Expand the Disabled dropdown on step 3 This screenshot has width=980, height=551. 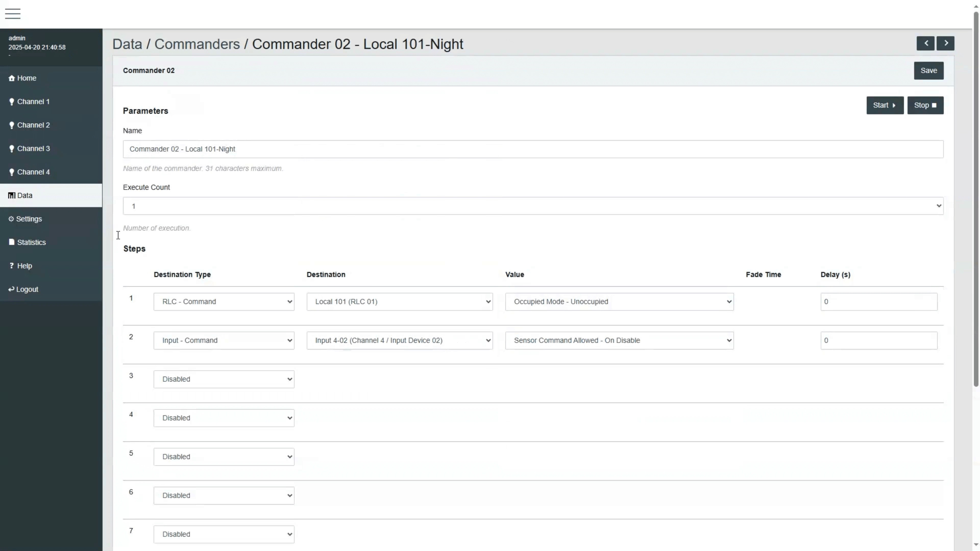224,379
